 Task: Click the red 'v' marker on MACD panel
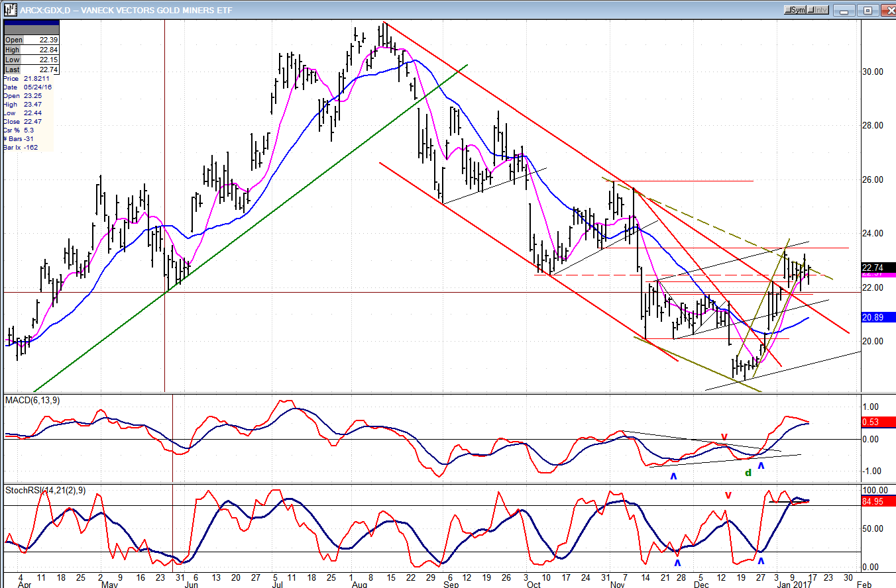point(724,437)
